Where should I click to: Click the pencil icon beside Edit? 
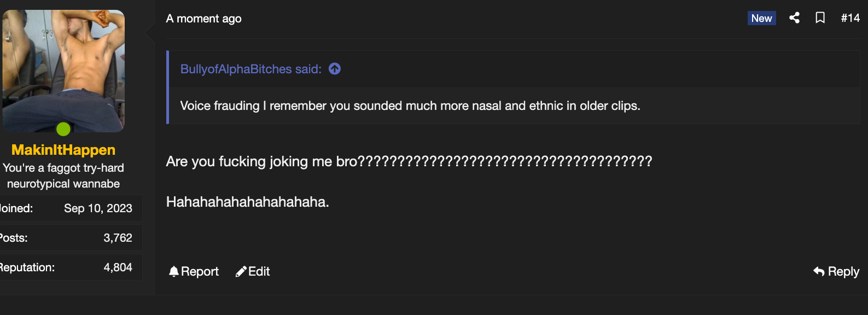coord(241,272)
